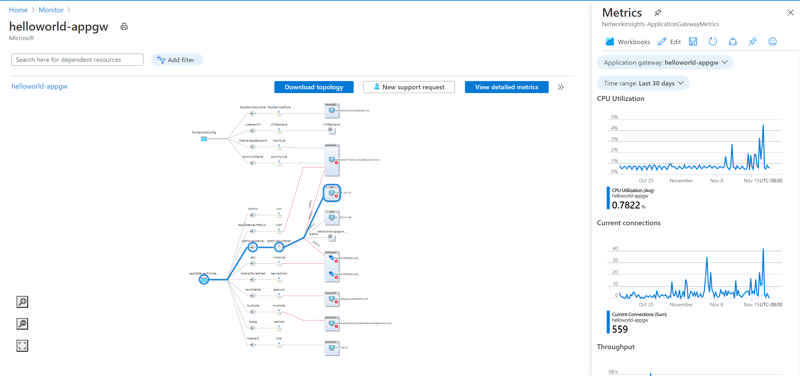Fit topology to screen with dashed-square icon
This screenshot has width=800, height=376.
pyautogui.click(x=22, y=346)
